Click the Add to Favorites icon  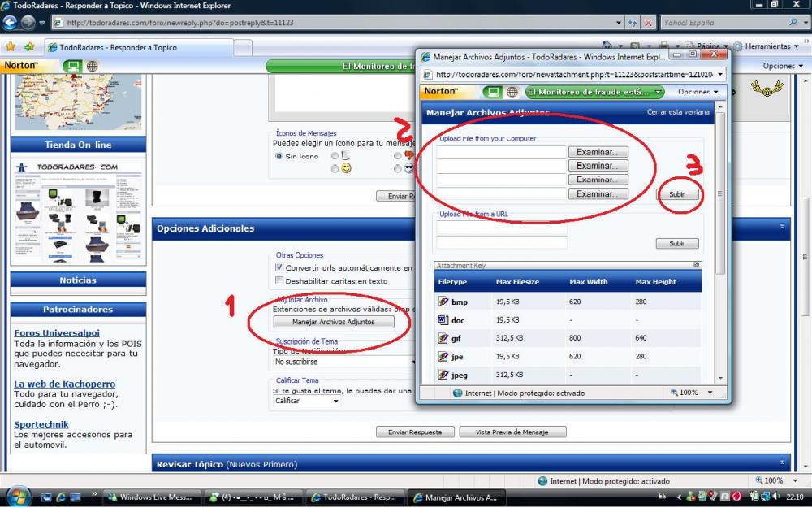point(29,47)
